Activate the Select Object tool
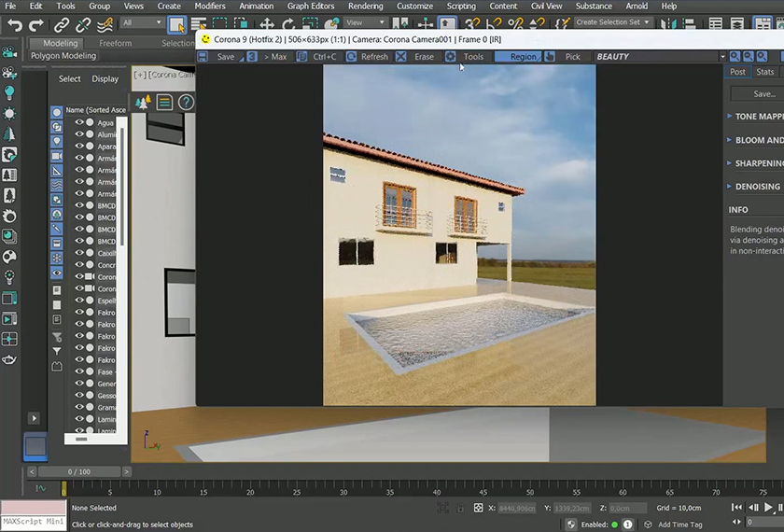The image size is (784, 532). coord(176,24)
